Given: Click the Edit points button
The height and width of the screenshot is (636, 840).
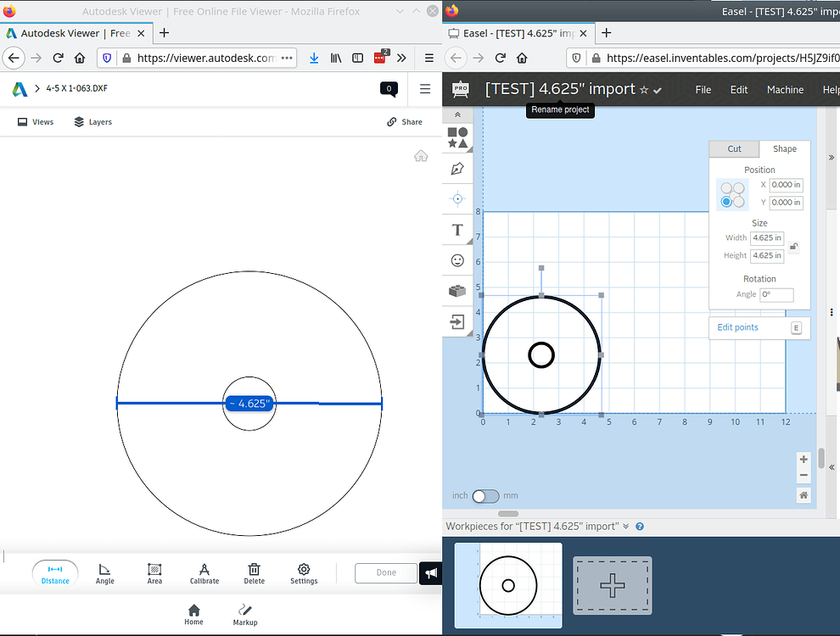Looking at the screenshot, I should pyautogui.click(x=737, y=327).
